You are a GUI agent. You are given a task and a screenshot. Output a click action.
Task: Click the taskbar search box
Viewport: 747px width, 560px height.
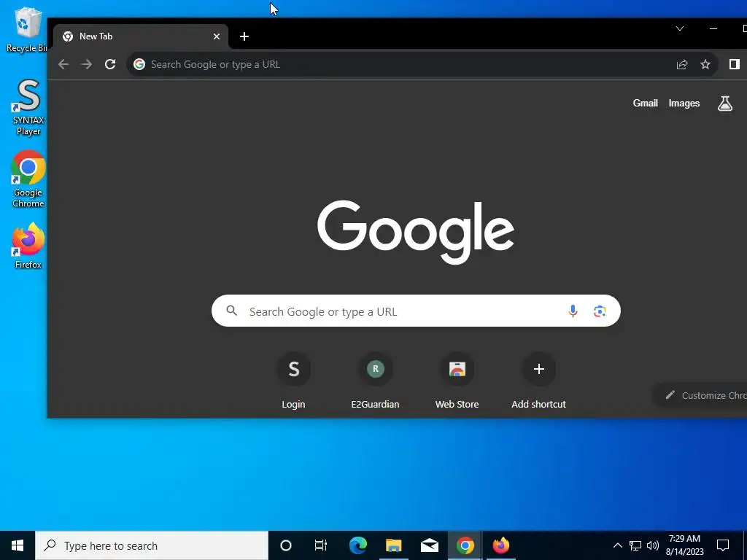[152, 545]
